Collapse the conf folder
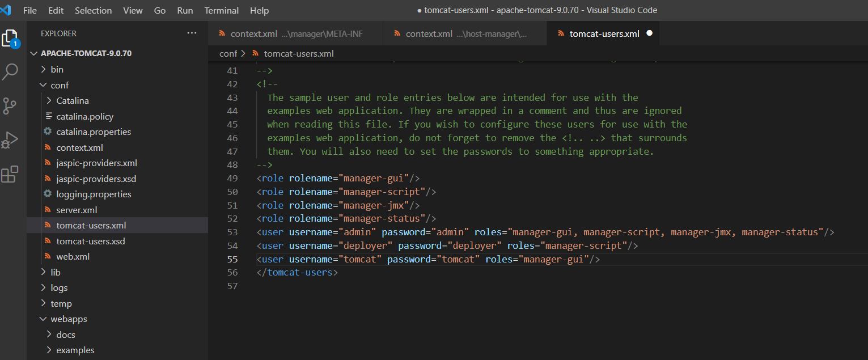This screenshot has width=868, height=360. pos(43,85)
